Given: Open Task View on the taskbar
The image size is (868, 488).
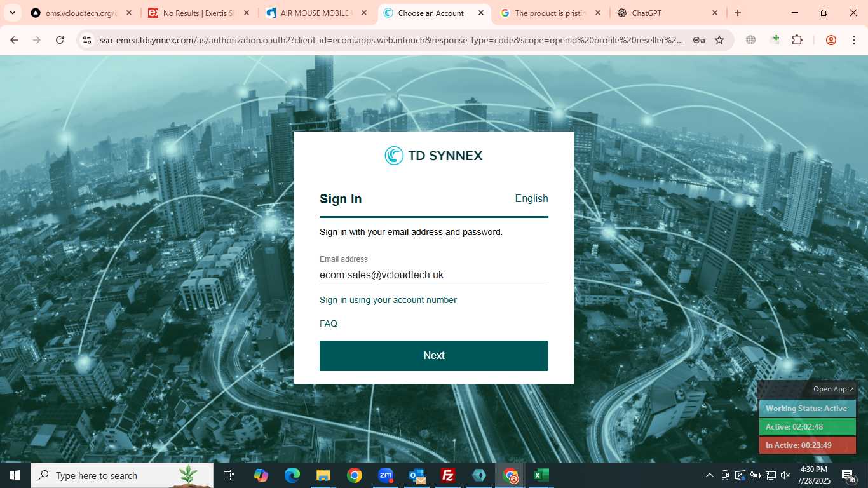Looking at the screenshot, I should pyautogui.click(x=229, y=475).
